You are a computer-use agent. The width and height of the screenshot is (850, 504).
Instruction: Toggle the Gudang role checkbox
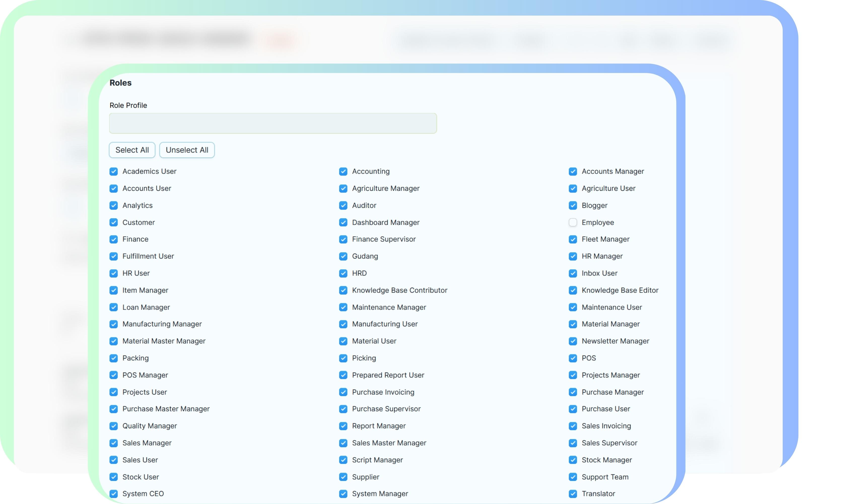click(343, 256)
